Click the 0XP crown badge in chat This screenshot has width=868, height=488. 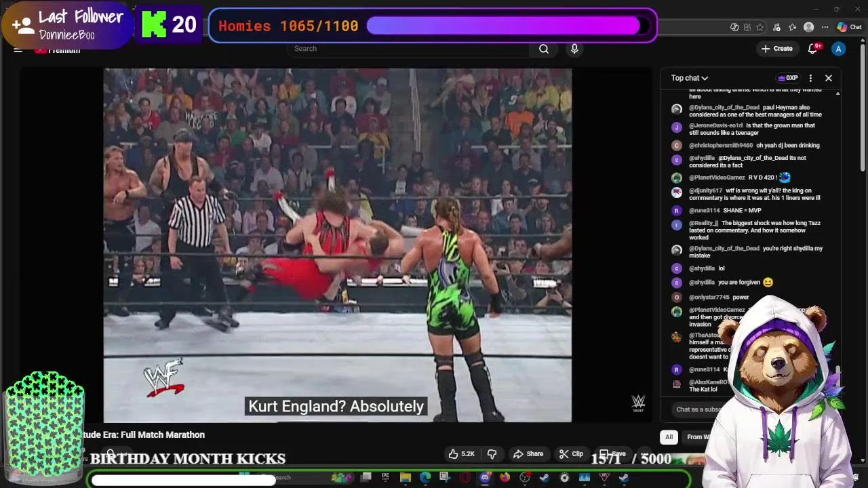click(788, 78)
